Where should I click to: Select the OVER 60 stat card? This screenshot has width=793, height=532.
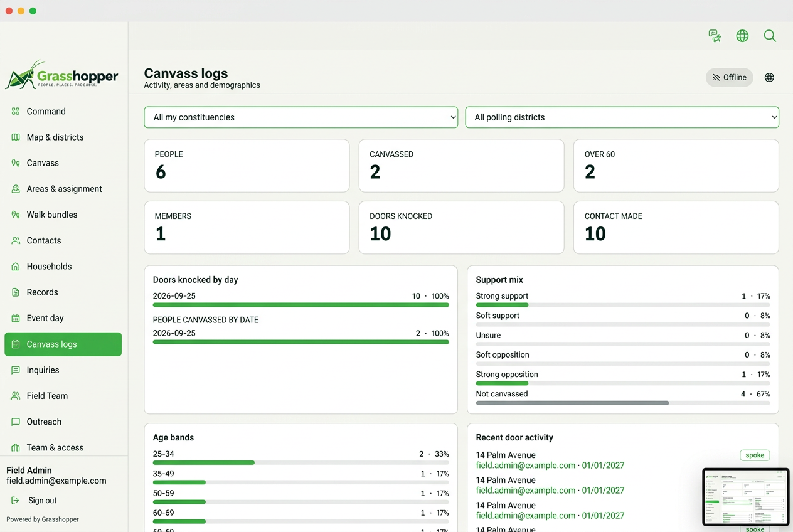pos(676,166)
